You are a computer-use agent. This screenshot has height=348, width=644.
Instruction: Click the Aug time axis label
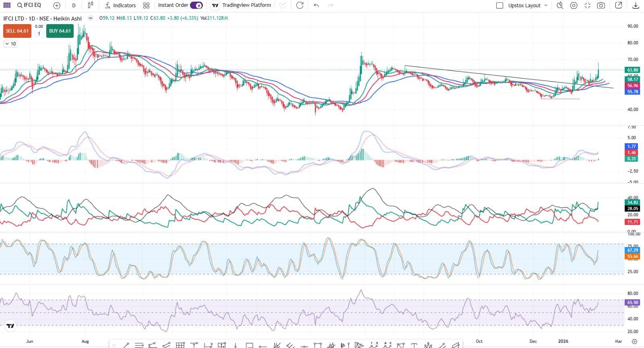pyautogui.click(x=85, y=341)
